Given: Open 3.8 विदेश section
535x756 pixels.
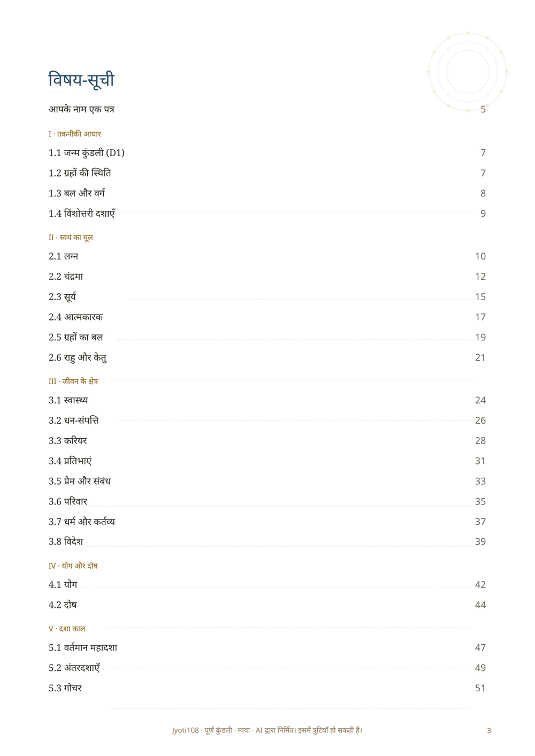Looking at the screenshot, I should click(267, 541).
